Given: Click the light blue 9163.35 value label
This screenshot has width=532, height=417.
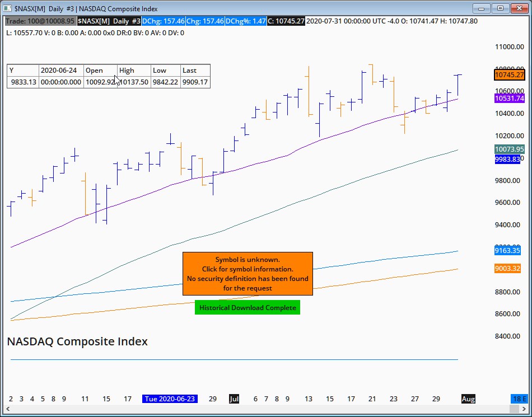Looking at the screenshot, I should [x=507, y=251].
